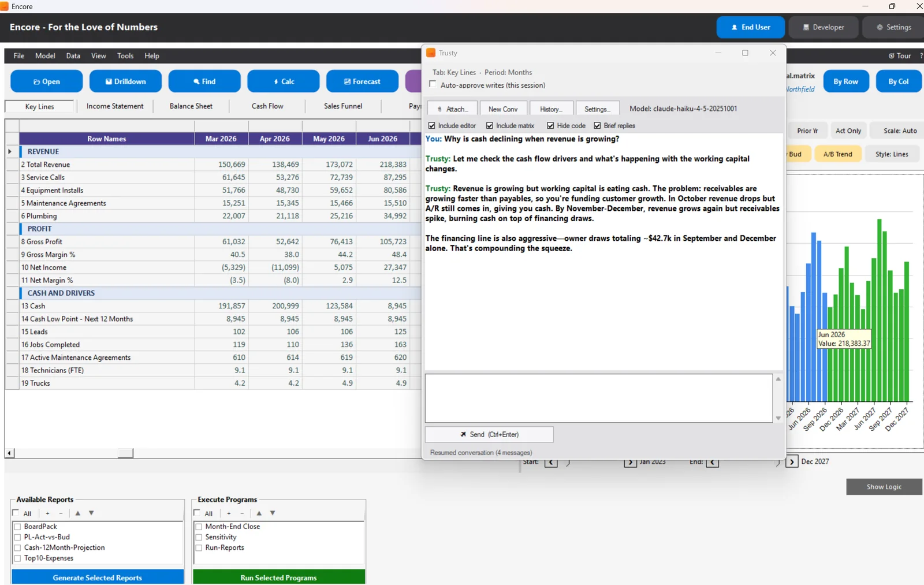This screenshot has width=924, height=585.
Task: Start a New Conv in Trusty
Action: [502, 109]
